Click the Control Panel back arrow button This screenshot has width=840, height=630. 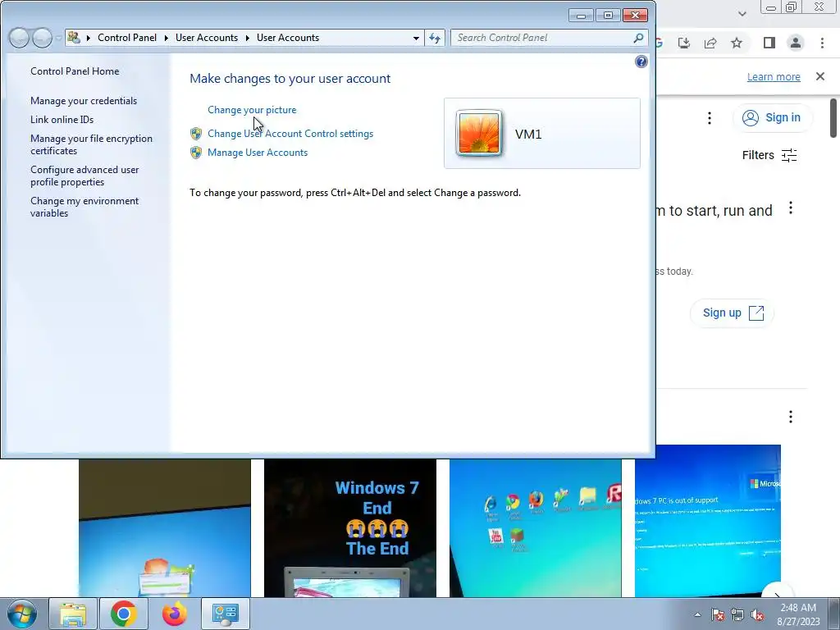tap(19, 38)
